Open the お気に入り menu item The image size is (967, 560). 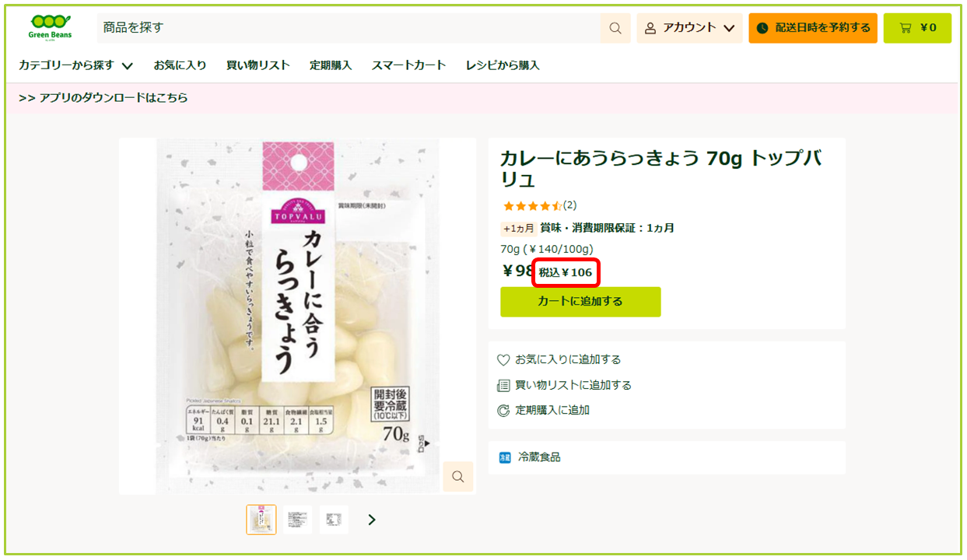[180, 65]
